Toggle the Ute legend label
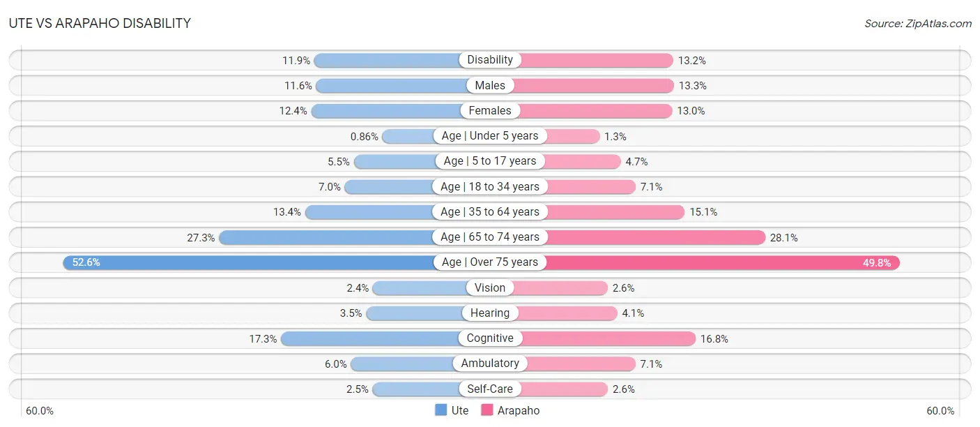The height and width of the screenshot is (427, 980). coord(460,410)
